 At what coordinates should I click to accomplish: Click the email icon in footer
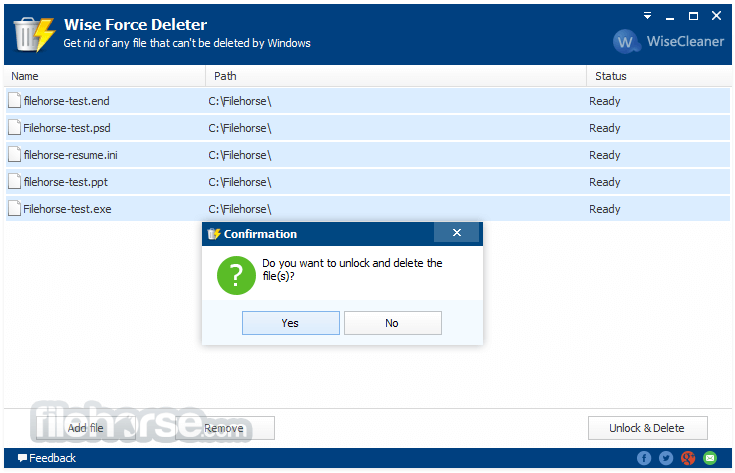pos(710,458)
